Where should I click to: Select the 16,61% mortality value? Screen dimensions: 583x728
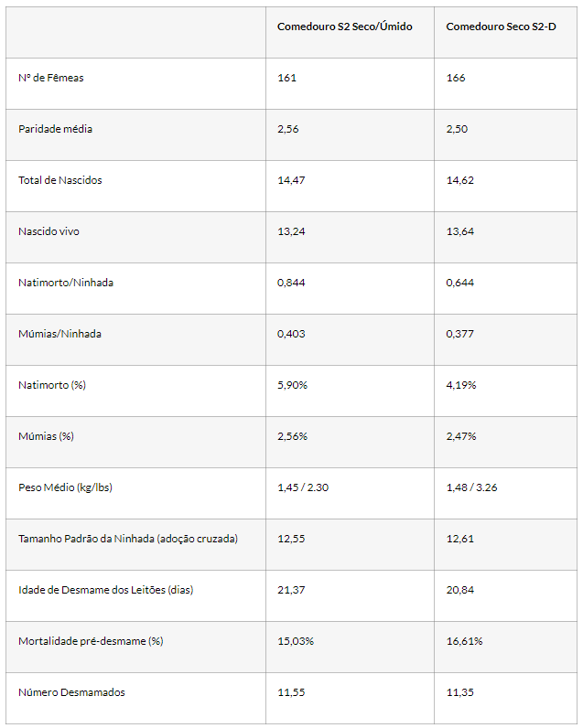click(464, 641)
